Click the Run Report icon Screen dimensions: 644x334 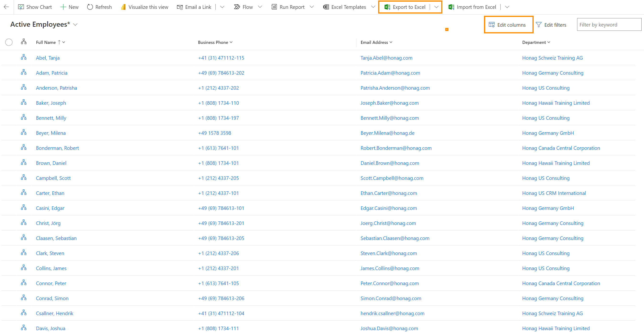click(x=274, y=7)
